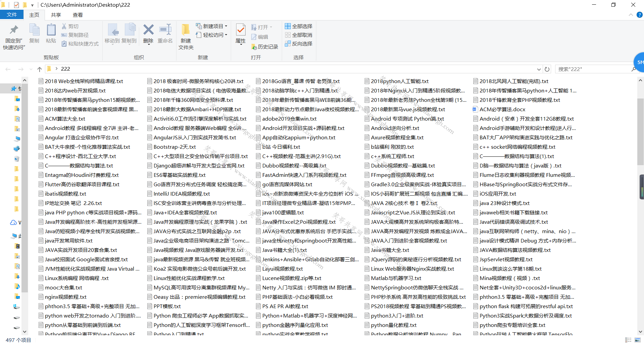
Task: Select Copy Path (复制路径) command
Action: pyautogui.click(x=75, y=35)
